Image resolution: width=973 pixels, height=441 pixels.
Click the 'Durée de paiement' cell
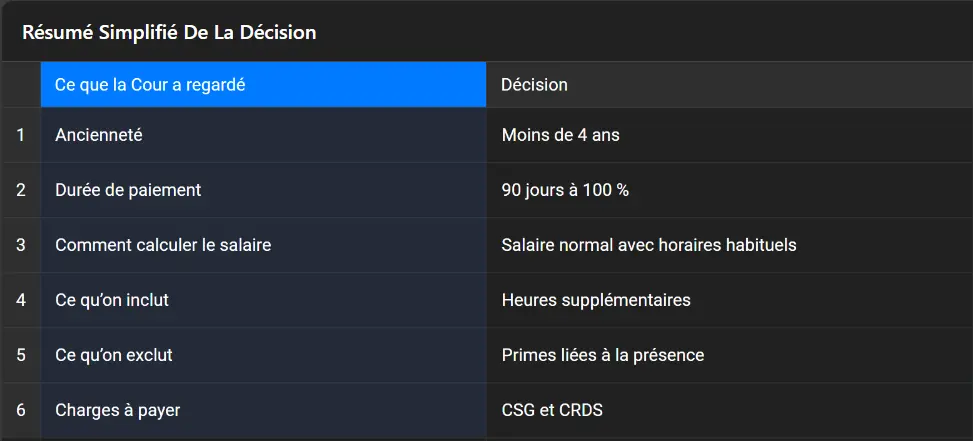pos(263,190)
